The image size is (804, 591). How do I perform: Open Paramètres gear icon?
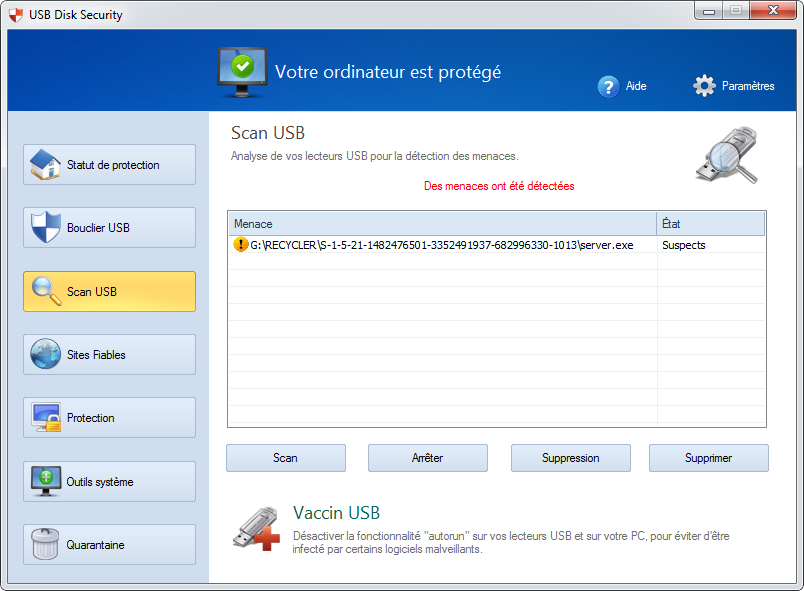[x=704, y=86]
